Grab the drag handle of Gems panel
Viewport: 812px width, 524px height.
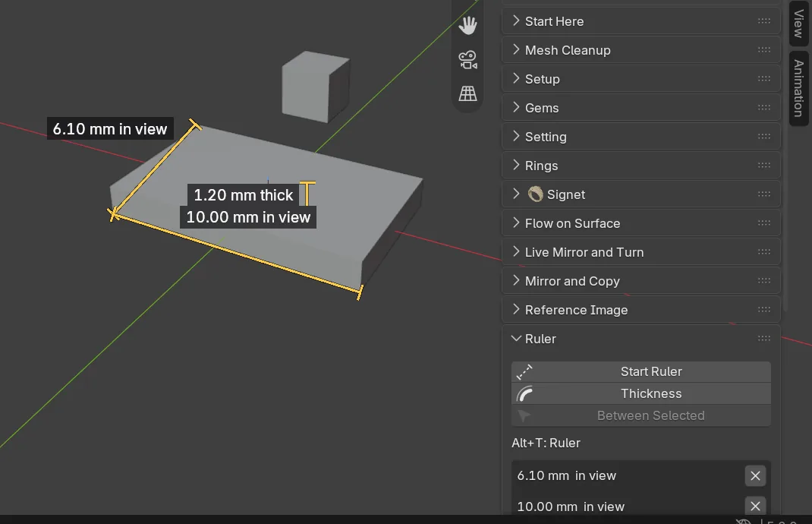(764, 108)
